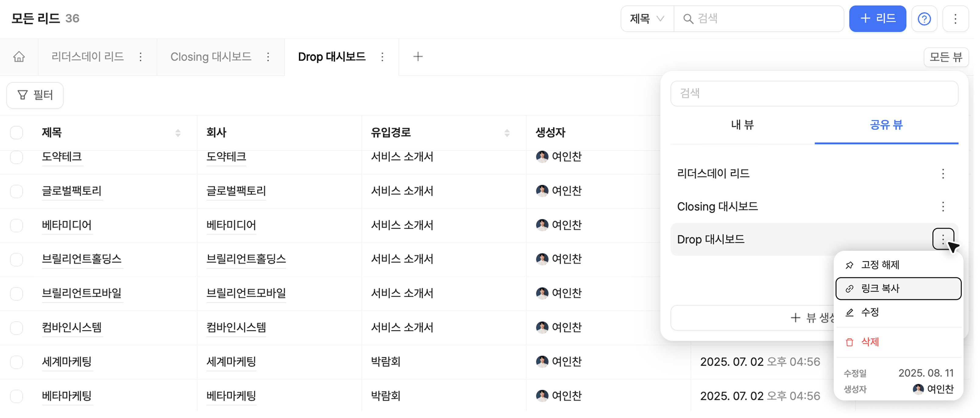Sort by the 제목 column arrows

pos(178,133)
